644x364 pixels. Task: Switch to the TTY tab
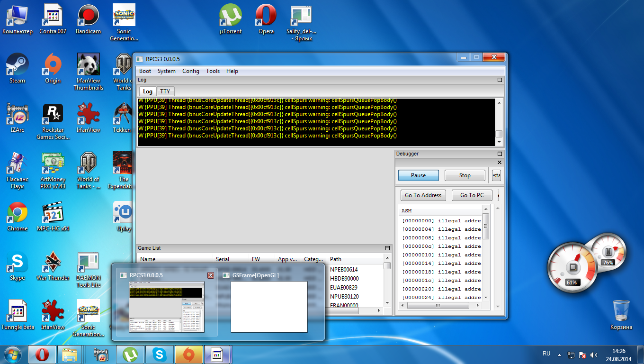coord(165,91)
